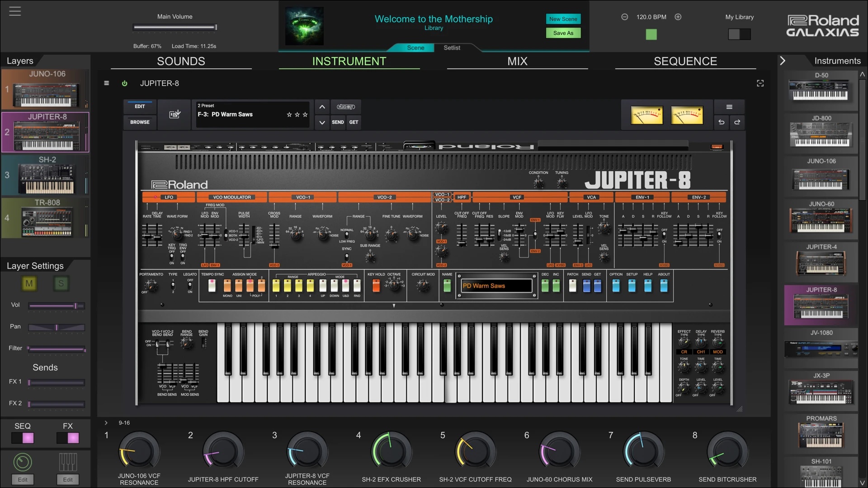Image resolution: width=868 pixels, height=488 pixels.
Task: Click the preset copy icon next to EDIT
Action: (x=175, y=114)
